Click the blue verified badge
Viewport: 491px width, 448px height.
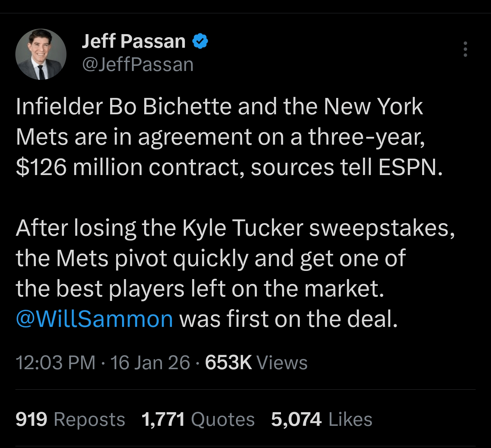[200, 41]
